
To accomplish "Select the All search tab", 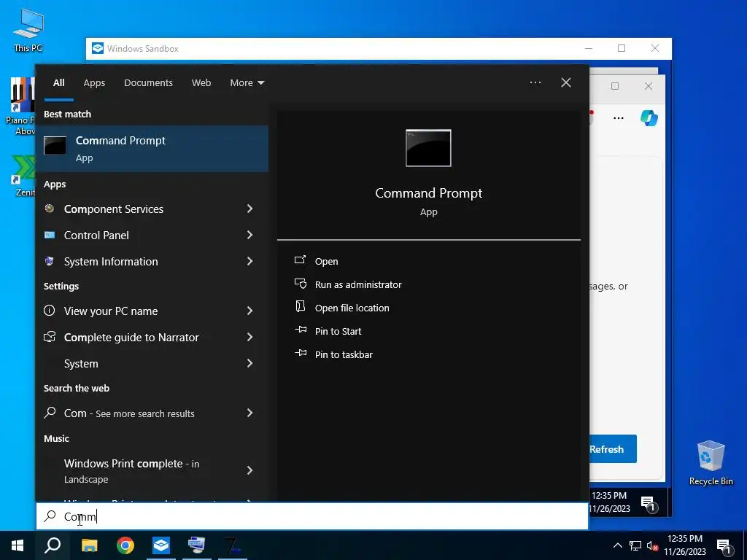I will [58, 83].
